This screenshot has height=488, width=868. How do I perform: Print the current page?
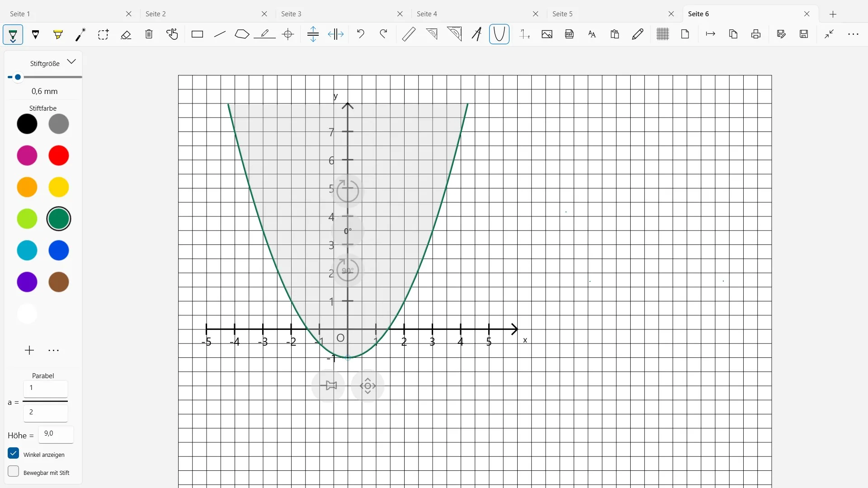click(x=756, y=34)
